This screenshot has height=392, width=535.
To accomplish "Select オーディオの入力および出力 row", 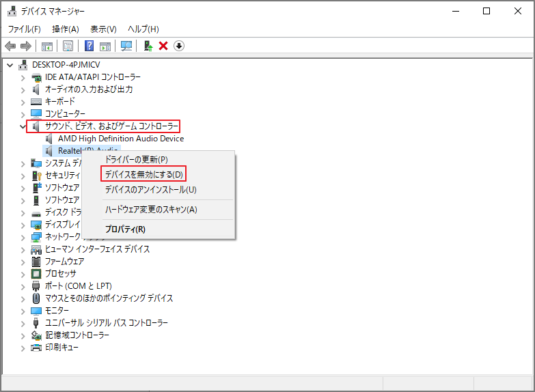I will click(89, 89).
